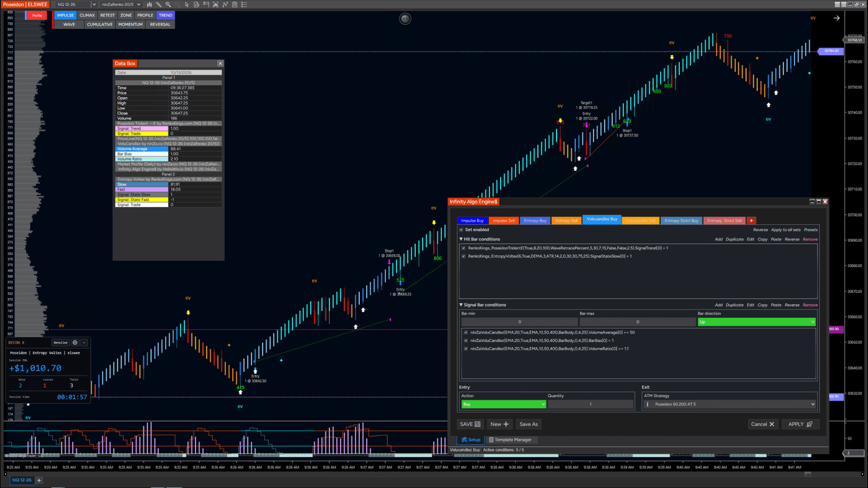Viewport: 868px width, 488px height.
Task: Add a new chart tab beside NQ 12-26
Action: (x=39, y=480)
